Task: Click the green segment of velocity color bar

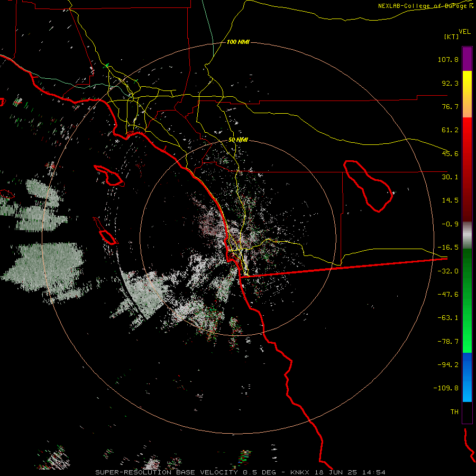Action: pos(467,300)
